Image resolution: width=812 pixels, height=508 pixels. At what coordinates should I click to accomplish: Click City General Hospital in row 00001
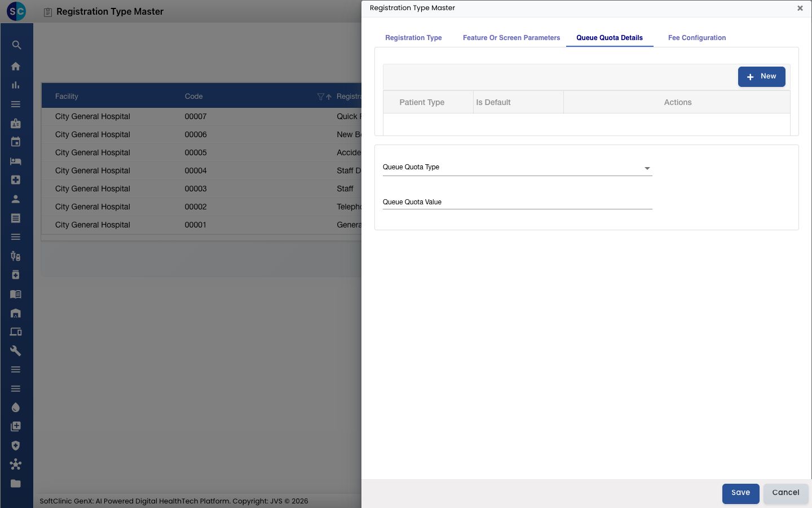(x=92, y=225)
